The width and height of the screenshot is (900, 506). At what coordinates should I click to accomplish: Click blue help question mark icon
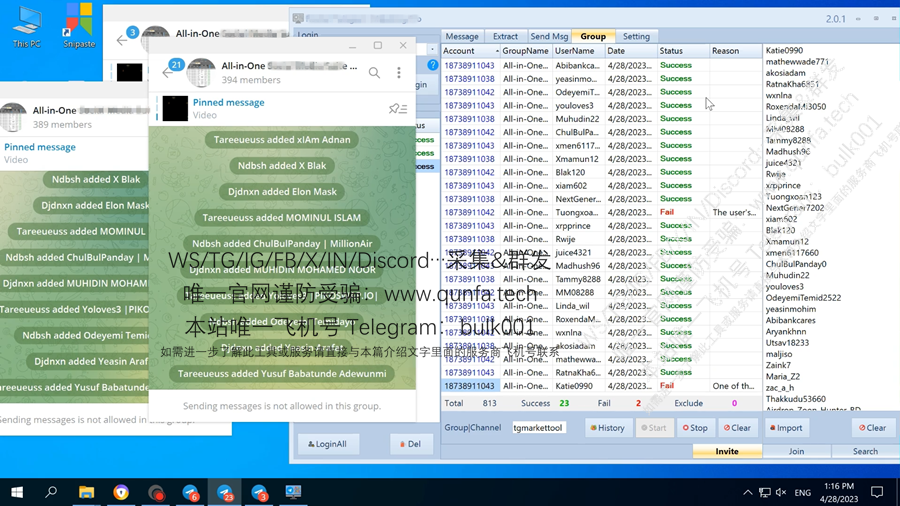433,65
